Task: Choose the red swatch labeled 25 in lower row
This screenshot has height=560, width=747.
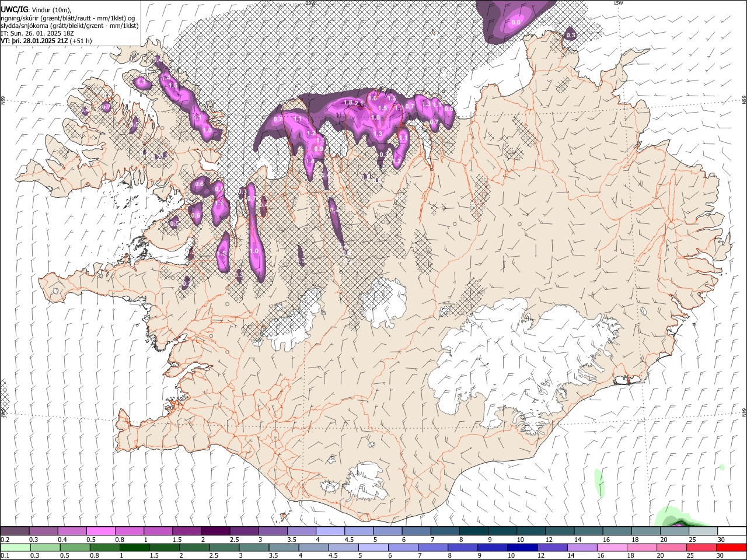Action: (x=701, y=547)
